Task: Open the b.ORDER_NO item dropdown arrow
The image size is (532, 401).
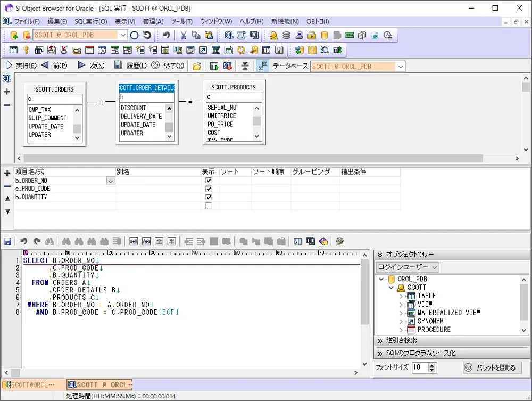Action: (x=111, y=181)
